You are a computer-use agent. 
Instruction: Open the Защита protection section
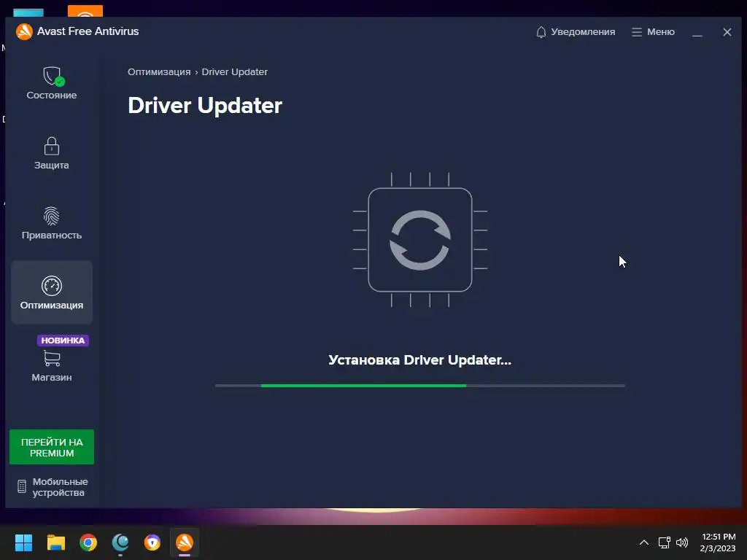[52, 153]
